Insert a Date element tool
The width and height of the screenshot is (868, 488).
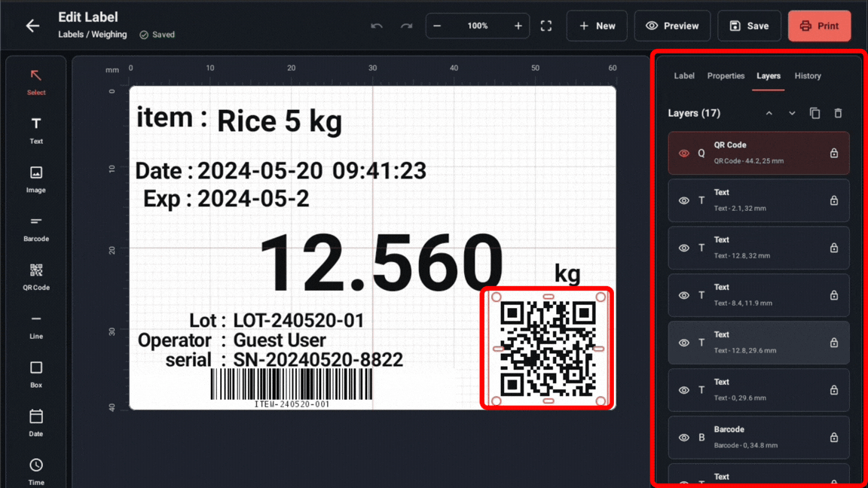tap(36, 422)
